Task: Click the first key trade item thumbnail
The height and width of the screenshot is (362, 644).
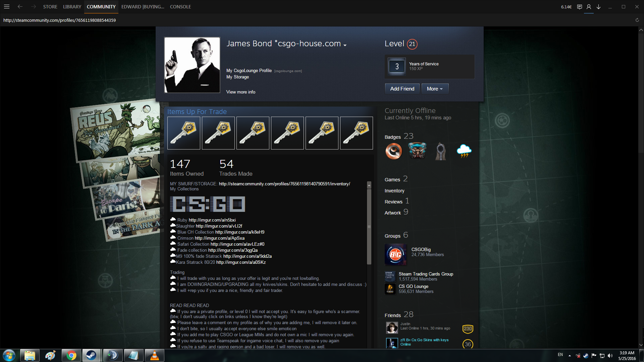Action: 184,133
